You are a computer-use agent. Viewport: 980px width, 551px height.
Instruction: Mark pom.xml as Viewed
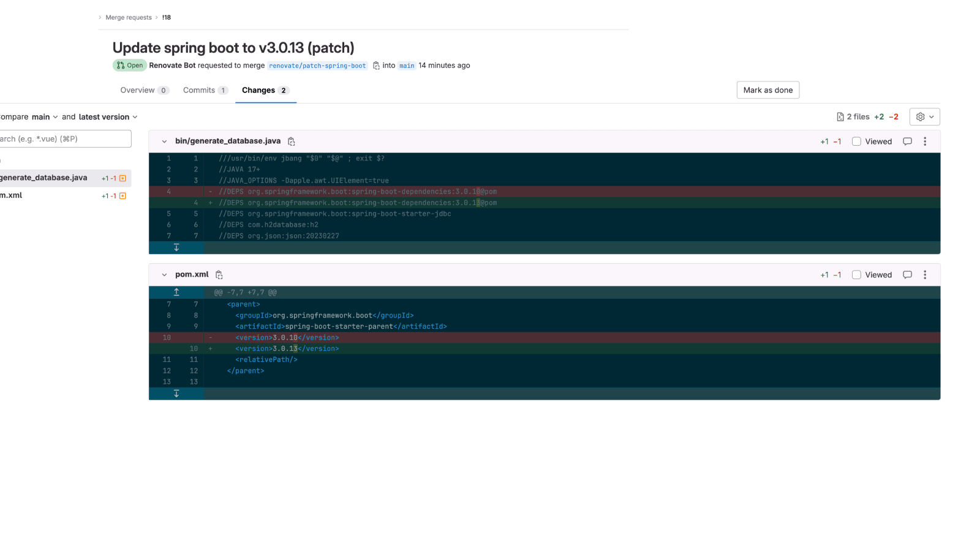click(856, 275)
